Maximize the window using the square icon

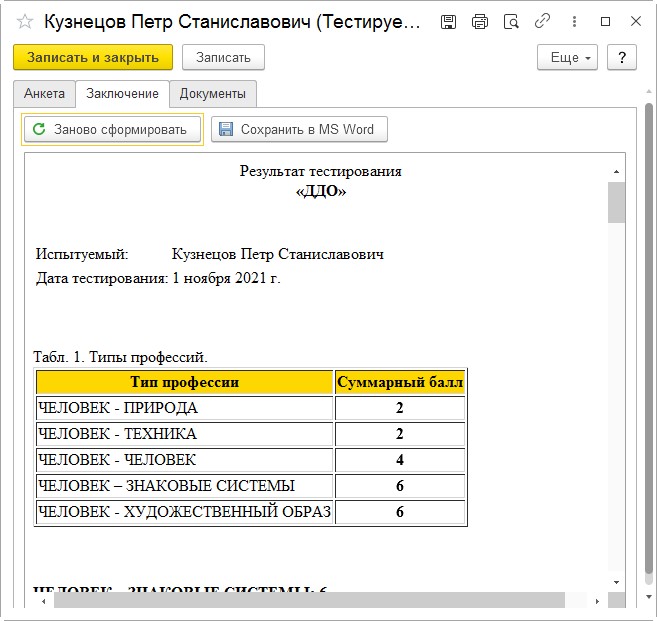(x=605, y=21)
